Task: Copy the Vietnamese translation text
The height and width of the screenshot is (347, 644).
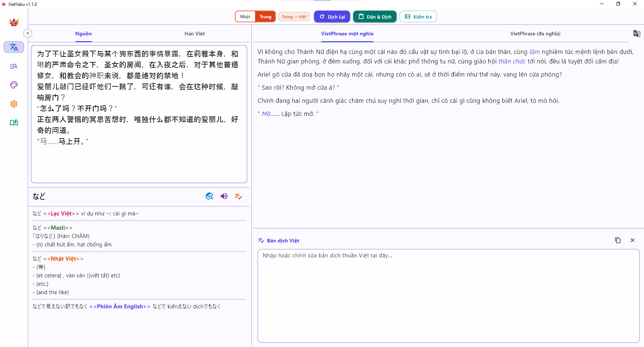Action: click(x=618, y=240)
